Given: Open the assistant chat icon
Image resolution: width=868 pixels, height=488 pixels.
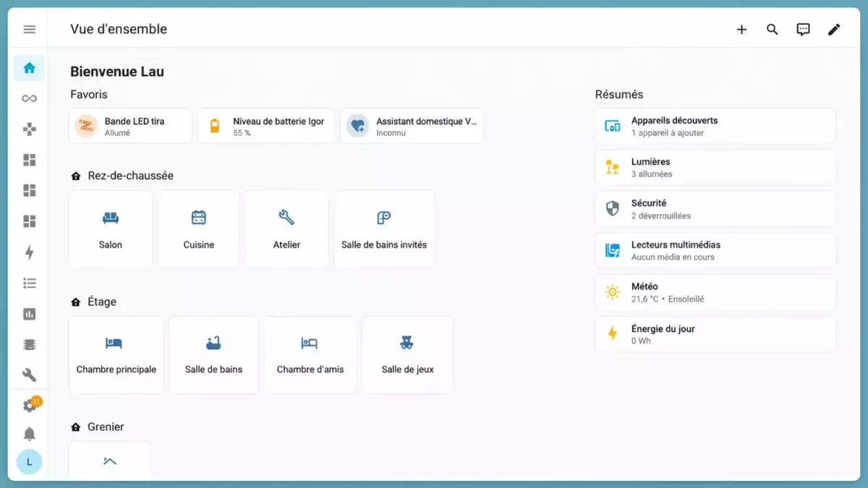Looking at the screenshot, I should [803, 30].
